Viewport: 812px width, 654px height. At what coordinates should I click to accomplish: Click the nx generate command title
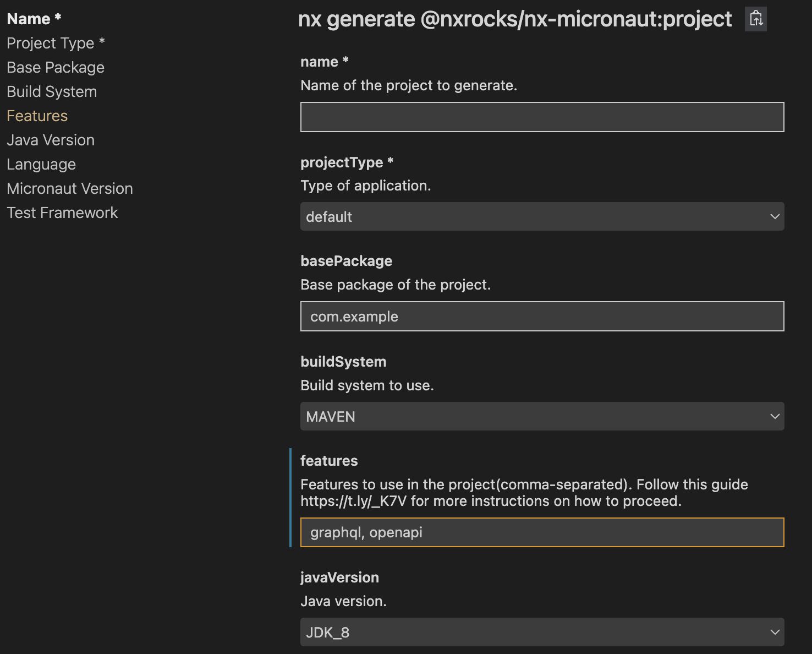tap(515, 19)
